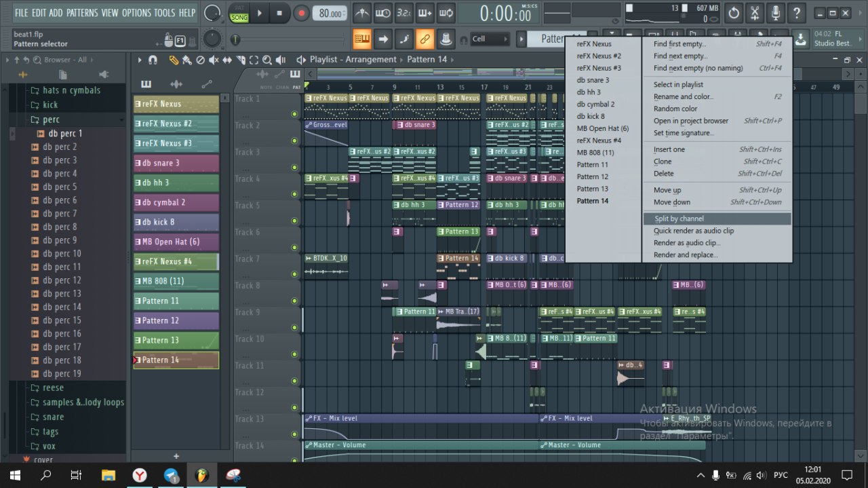Select Pattern 13 in the picker panel
The width and height of the screenshot is (868, 488).
point(176,341)
